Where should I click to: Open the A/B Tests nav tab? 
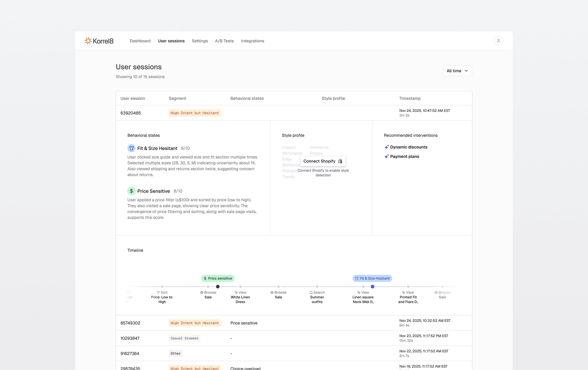coord(224,41)
